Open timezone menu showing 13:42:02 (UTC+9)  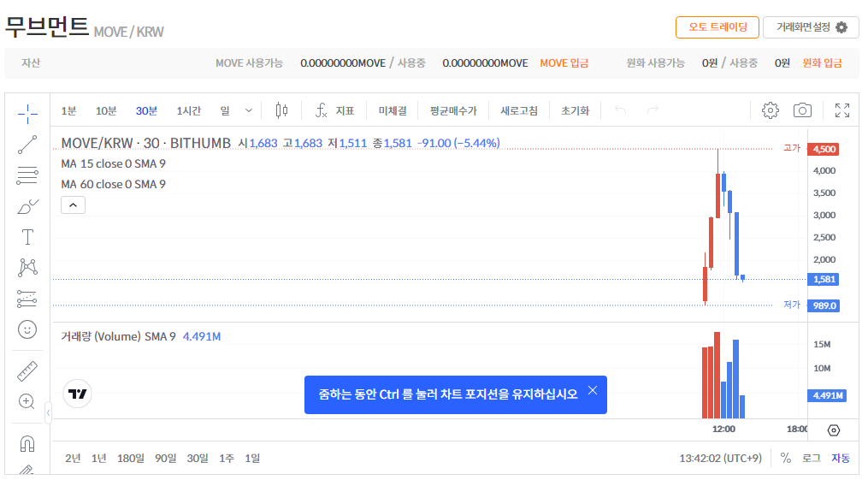[720, 458]
